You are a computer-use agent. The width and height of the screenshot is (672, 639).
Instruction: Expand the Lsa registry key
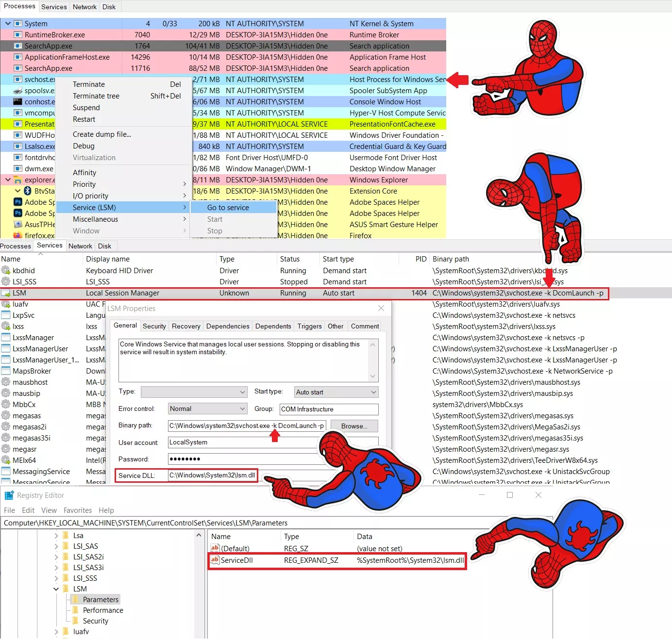pos(56,536)
